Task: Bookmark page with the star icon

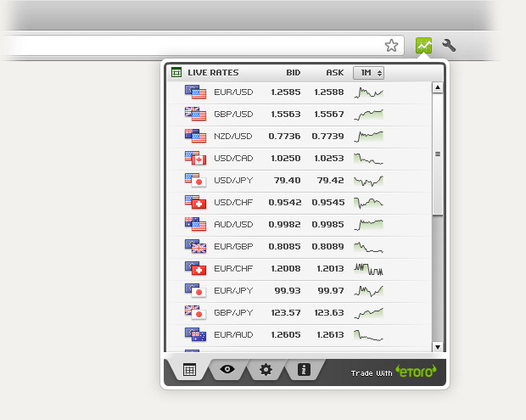Action: tap(391, 45)
